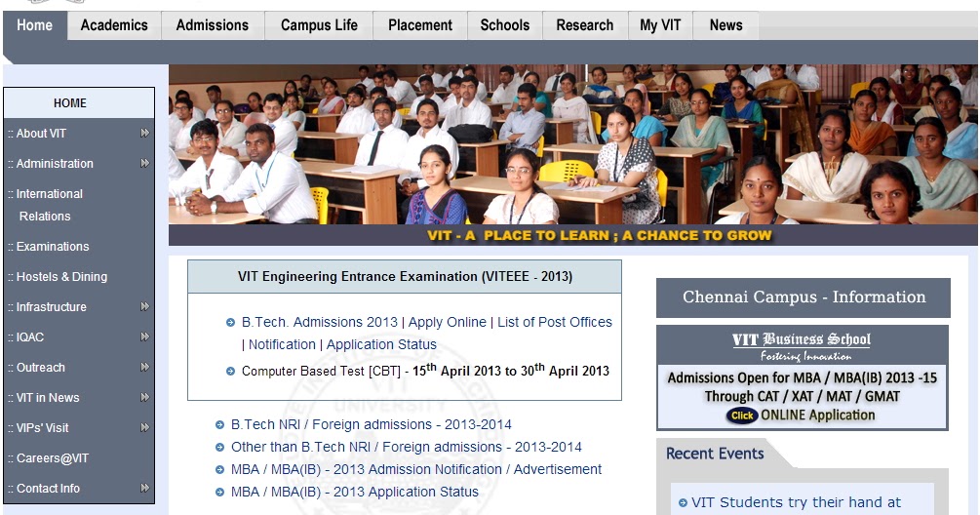
Task: Open About VIT in the sidebar
Action: (41, 133)
